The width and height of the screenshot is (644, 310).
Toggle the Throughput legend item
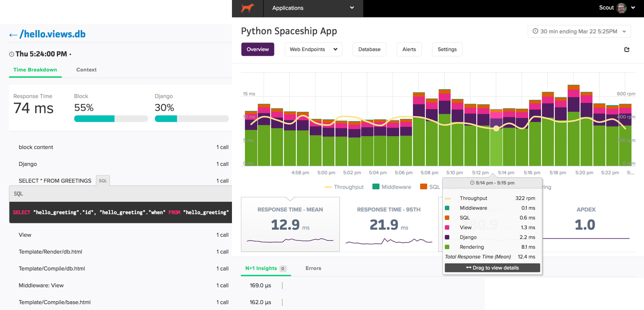[344, 187]
